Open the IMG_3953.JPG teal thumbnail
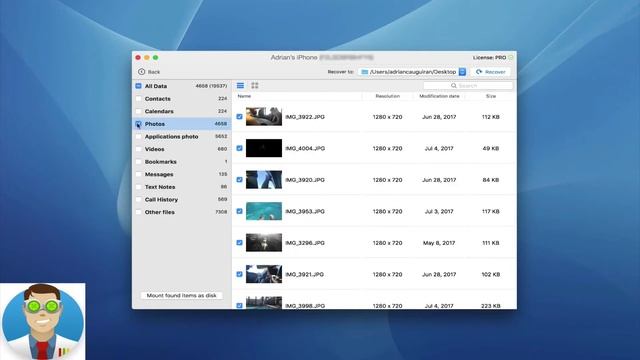The image size is (640, 360). tap(264, 211)
